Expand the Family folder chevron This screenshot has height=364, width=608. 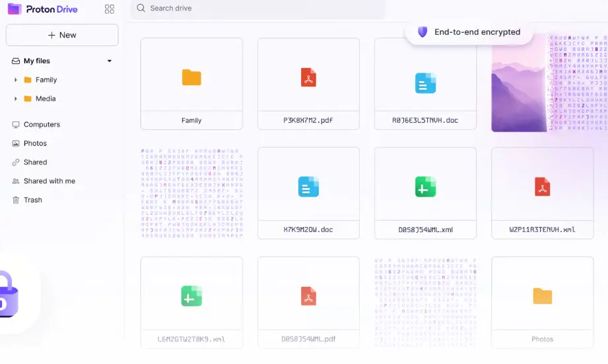15,80
